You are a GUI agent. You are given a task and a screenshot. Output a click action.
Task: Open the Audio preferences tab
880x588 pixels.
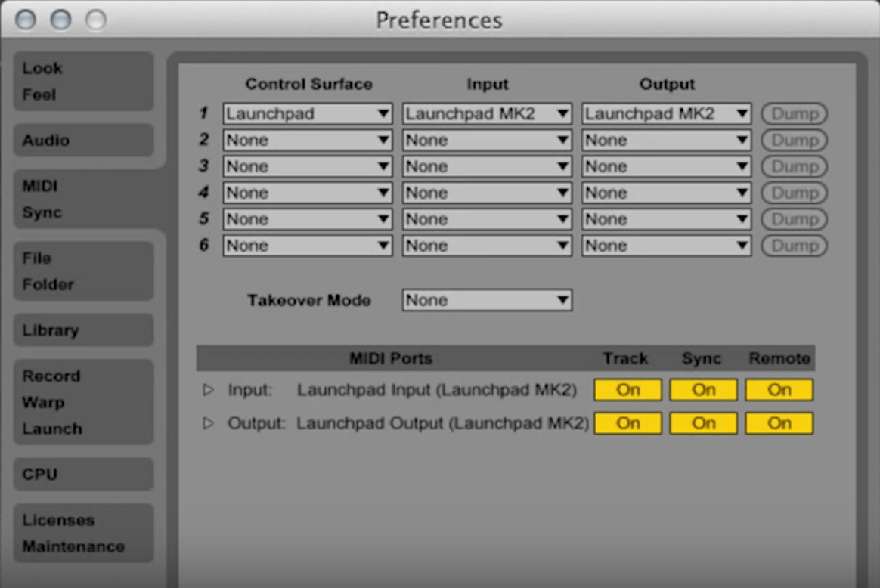click(x=84, y=141)
